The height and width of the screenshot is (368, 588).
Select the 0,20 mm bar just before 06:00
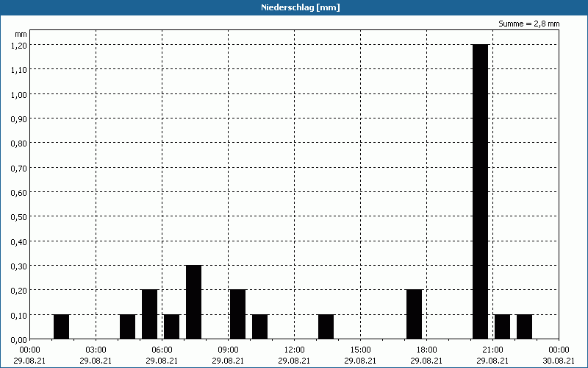click(x=150, y=314)
